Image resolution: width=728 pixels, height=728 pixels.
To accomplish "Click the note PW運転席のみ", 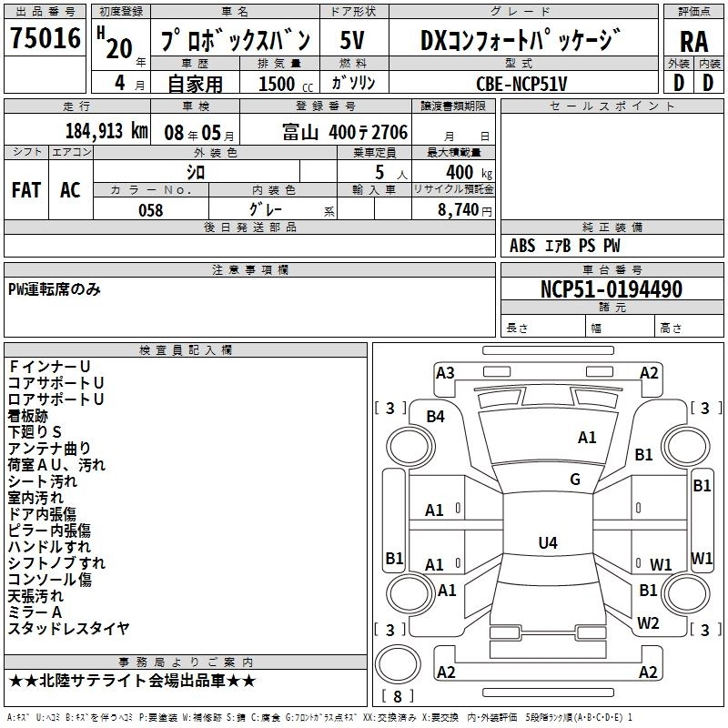I will click(x=55, y=288).
